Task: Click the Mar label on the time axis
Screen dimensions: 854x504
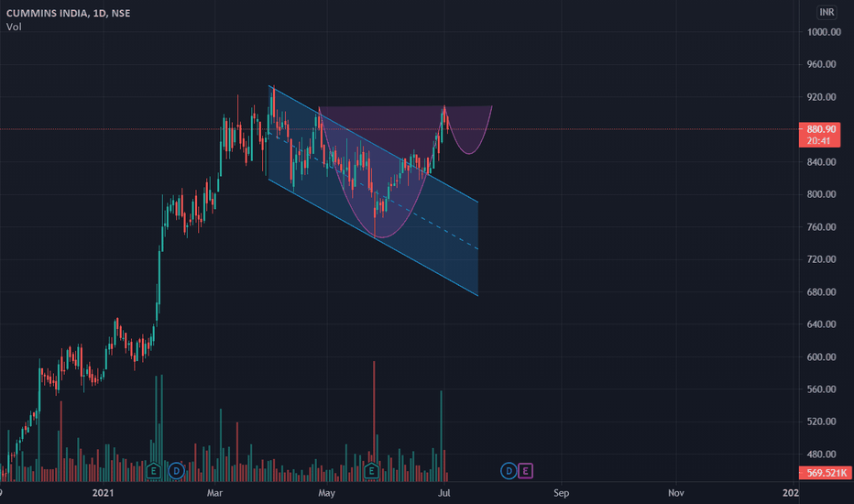Action: coord(214,493)
